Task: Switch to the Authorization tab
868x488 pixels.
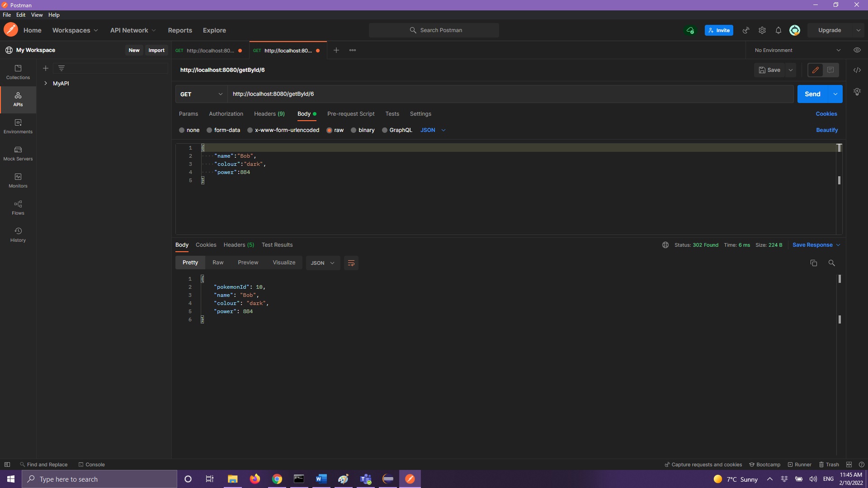Action: pos(226,114)
